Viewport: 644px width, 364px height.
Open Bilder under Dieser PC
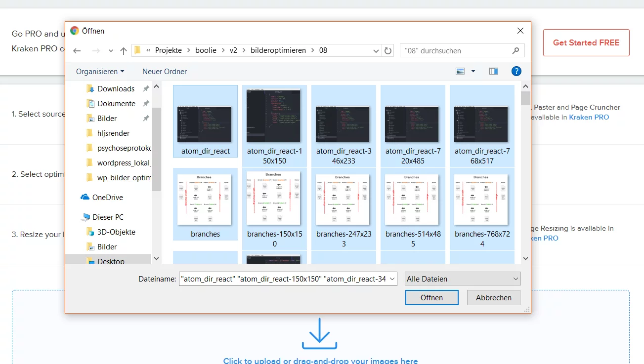(107, 247)
